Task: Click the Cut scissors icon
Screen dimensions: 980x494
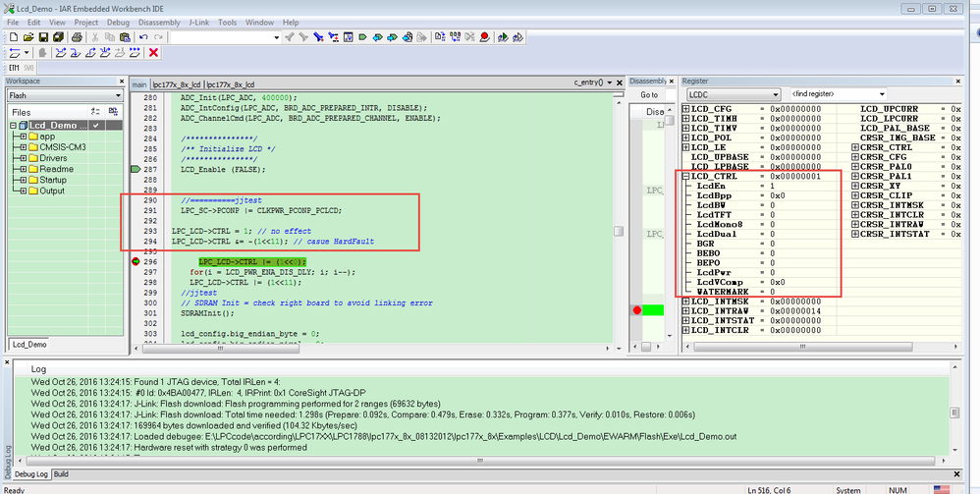Action: (x=95, y=37)
